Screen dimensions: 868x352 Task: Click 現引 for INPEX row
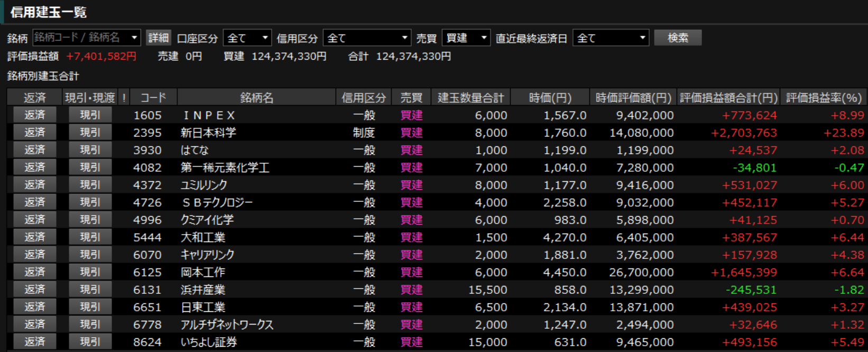coord(90,115)
